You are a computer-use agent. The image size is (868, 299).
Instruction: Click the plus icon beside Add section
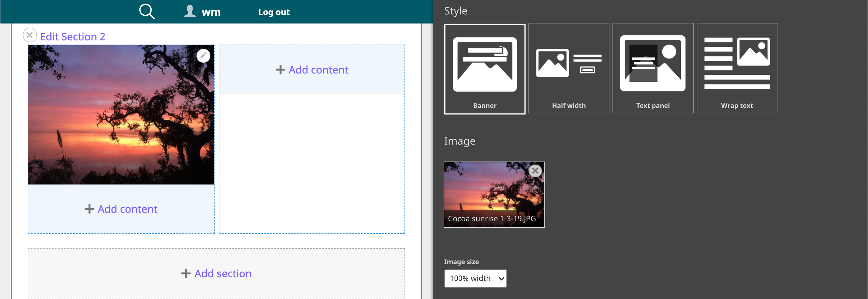[186, 273]
